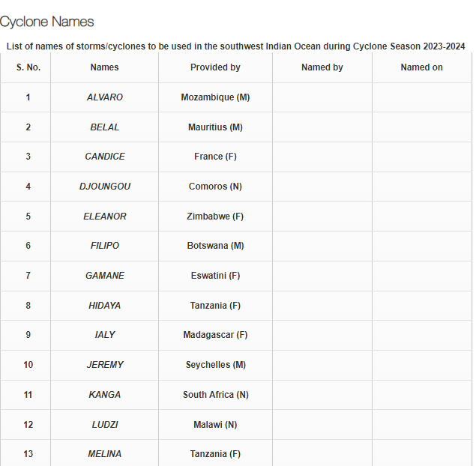Image resolution: width=476 pixels, height=466 pixels.
Task: Click the table caption about Cyclone Season 2023-2024
Action: pyautogui.click(x=236, y=46)
